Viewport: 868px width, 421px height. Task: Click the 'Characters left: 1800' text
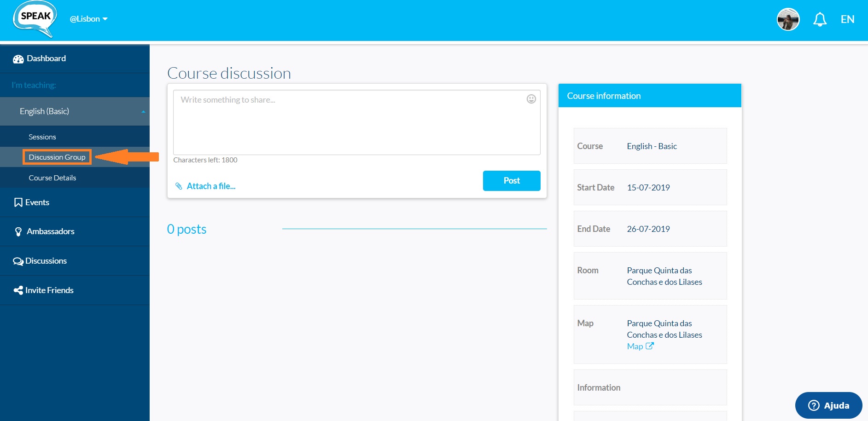205,160
